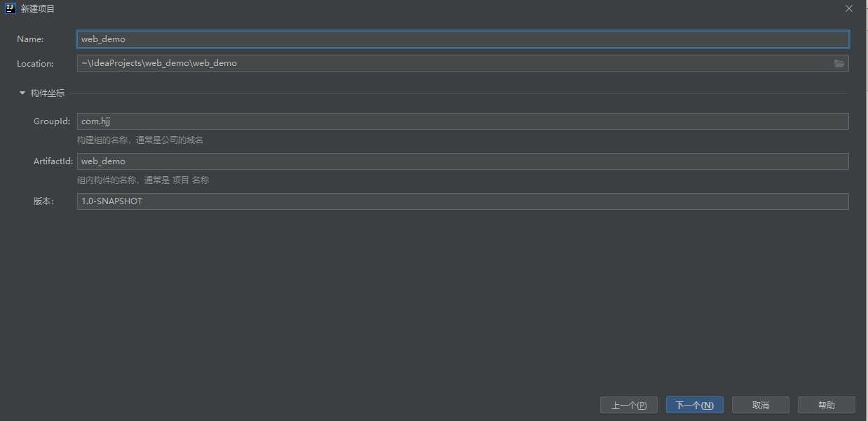The width and height of the screenshot is (868, 421).
Task: Cancel the wizard via 取消 button
Action: click(760, 405)
